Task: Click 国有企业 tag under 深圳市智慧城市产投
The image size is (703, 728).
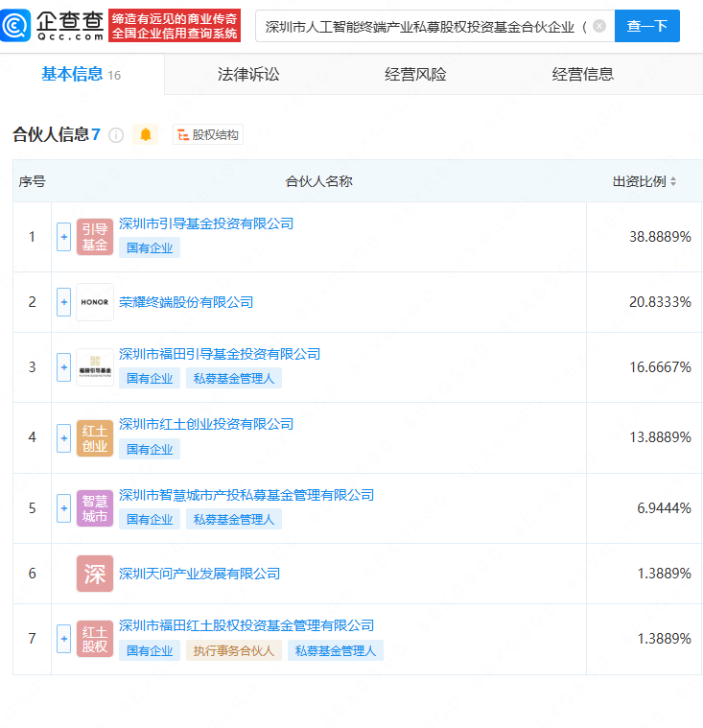Action: click(x=150, y=520)
